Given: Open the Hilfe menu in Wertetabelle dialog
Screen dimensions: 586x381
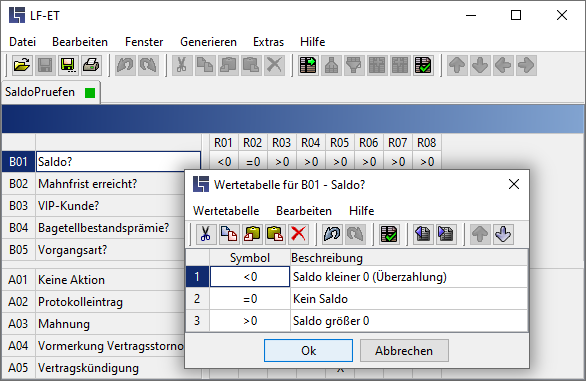Looking at the screenshot, I should tap(361, 211).
